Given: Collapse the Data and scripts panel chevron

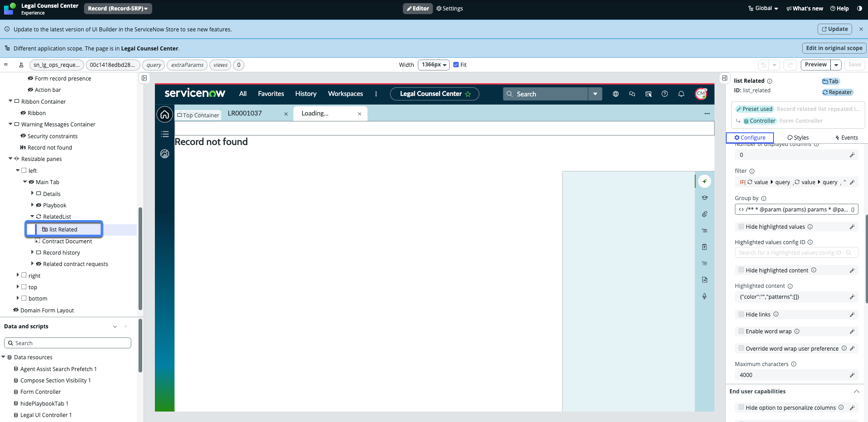Looking at the screenshot, I should pyautogui.click(x=115, y=327).
